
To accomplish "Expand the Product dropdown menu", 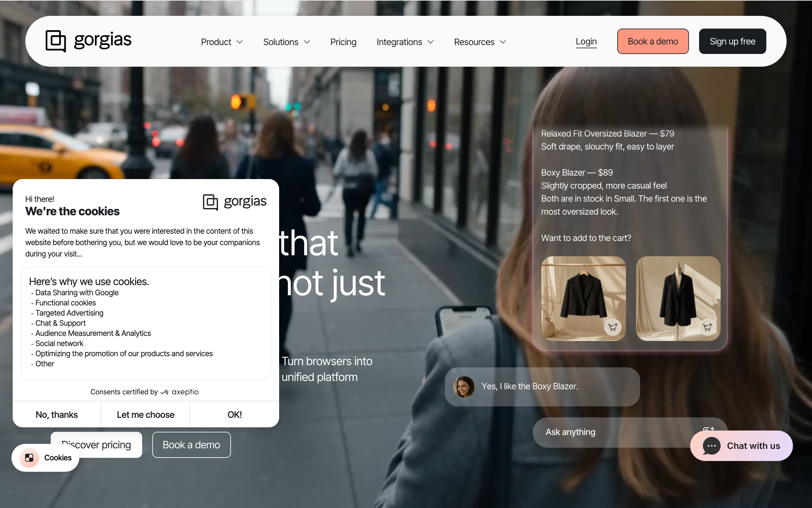I will (222, 42).
